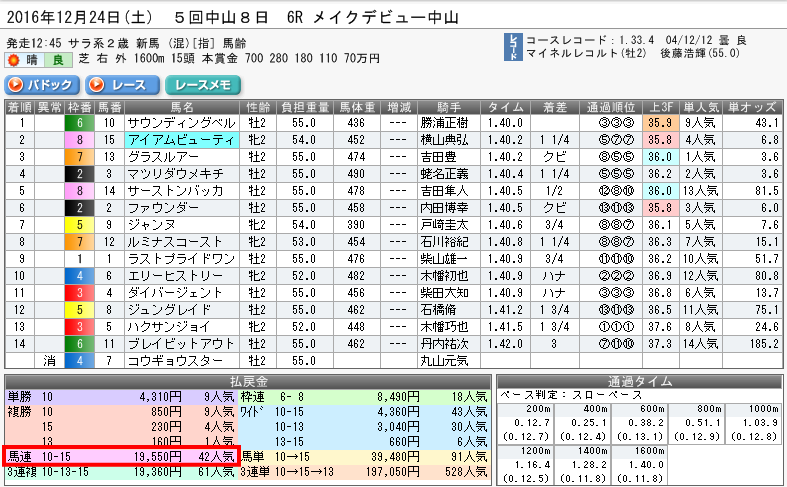Click the 3連複 10-13-15 payout row

tap(121, 471)
